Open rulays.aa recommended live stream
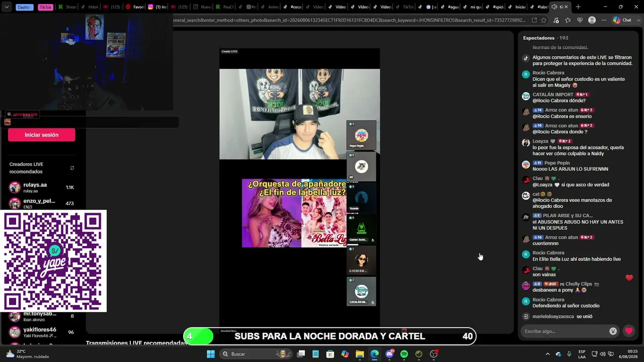 coord(42,188)
